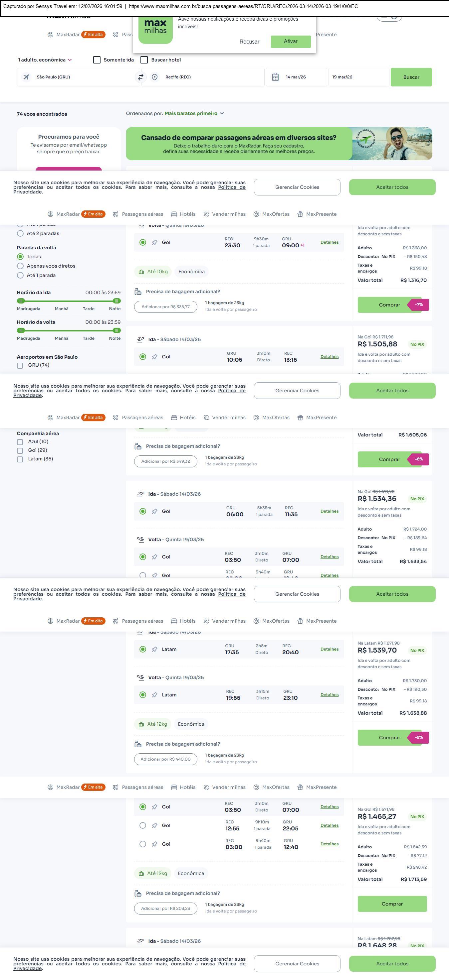Click the luggage icon beside Até 10kg
This screenshot has height=980, width=449.
point(141,272)
